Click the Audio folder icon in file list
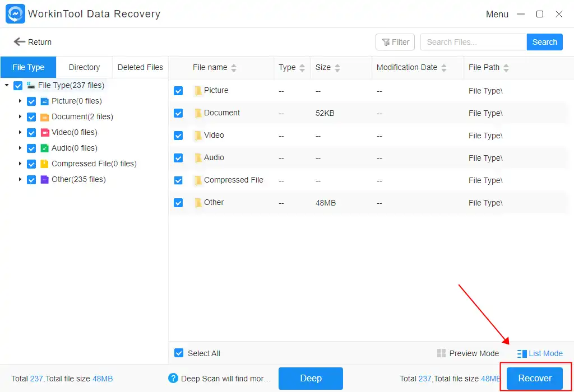Image resolution: width=574 pixels, height=392 pixels. tap(198, 158)
